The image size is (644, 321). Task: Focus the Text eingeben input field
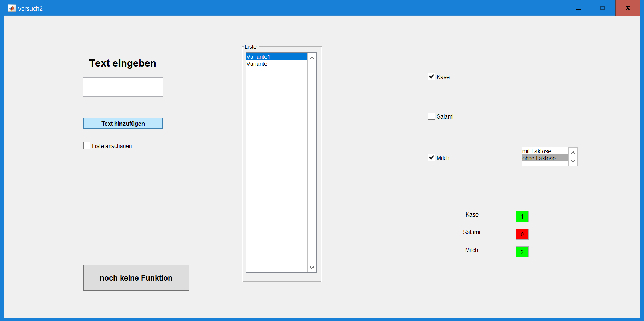(123, 87)
